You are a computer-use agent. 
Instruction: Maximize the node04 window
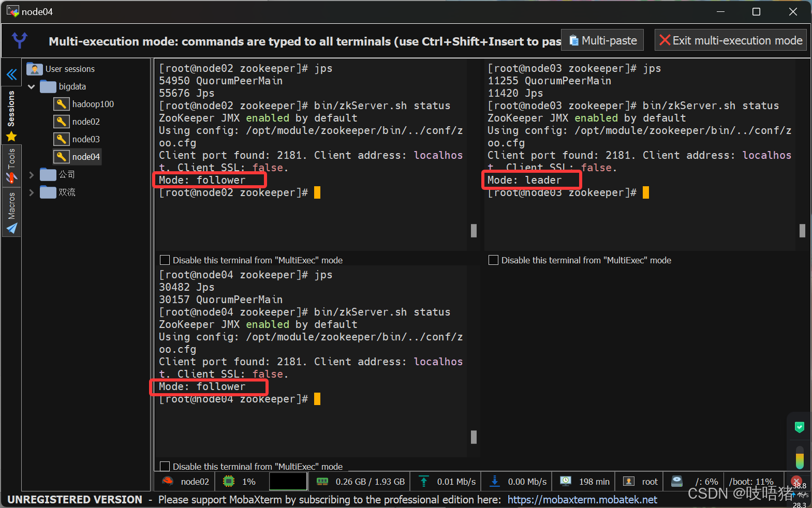pyautogui.click(x=756, y=11)
